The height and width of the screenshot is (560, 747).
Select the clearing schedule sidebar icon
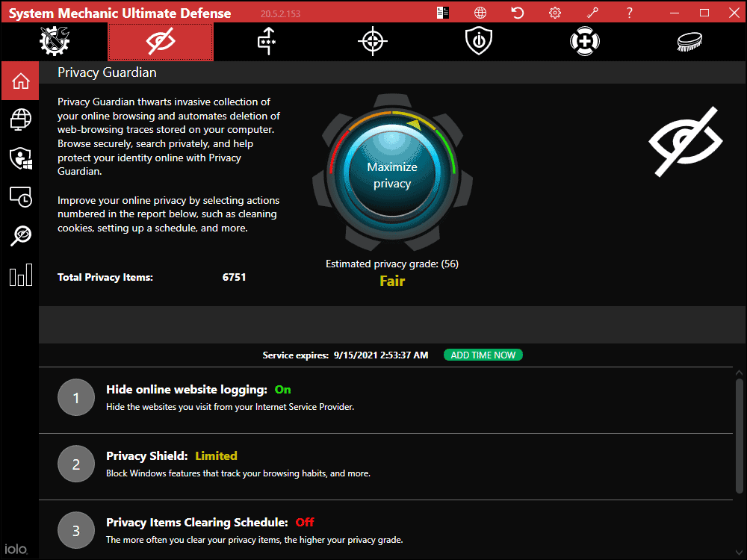click(20, 197)
